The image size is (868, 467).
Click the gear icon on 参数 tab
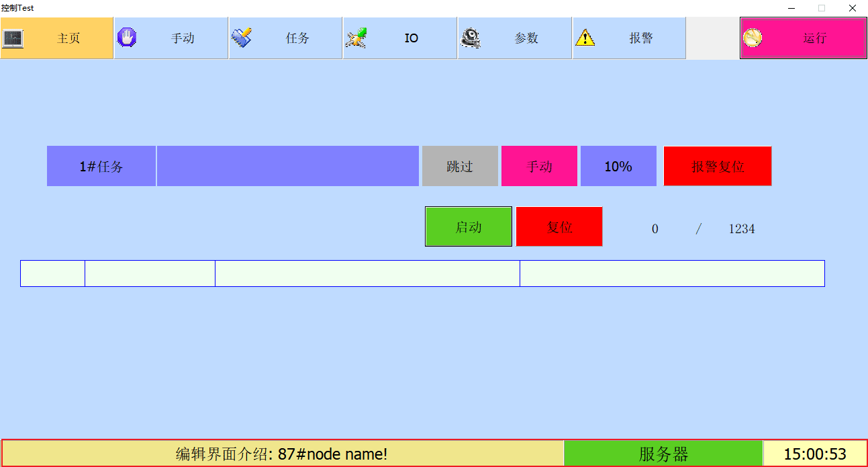click(x=471, y=38)
